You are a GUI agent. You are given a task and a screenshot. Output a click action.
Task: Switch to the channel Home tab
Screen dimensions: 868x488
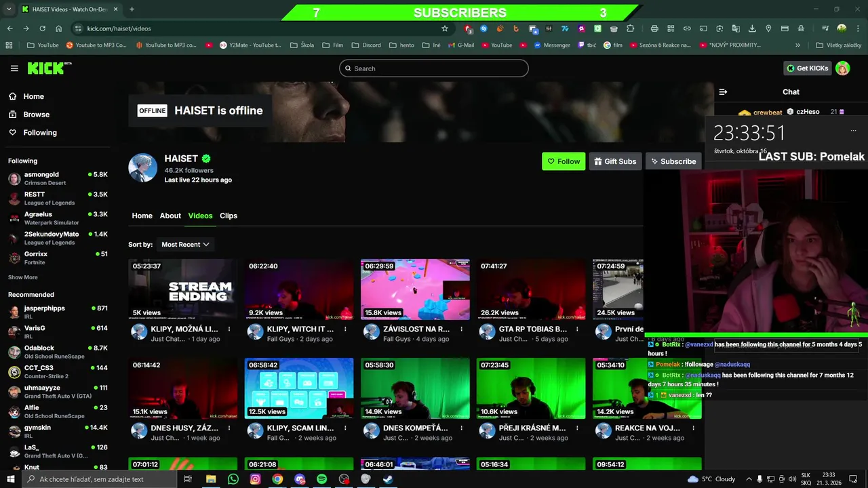(x=142, y=216)
